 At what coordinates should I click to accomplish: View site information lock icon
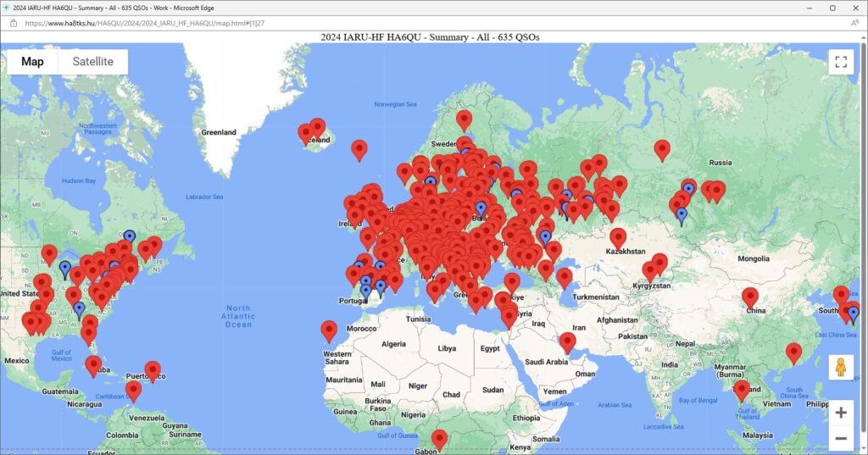point(13,24)
